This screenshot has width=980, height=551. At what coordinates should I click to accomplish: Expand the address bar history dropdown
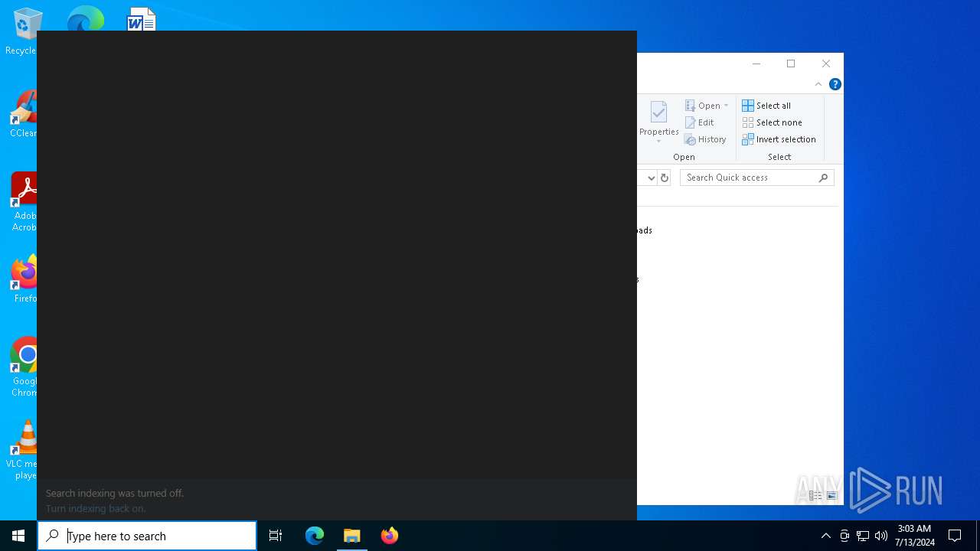652,178
